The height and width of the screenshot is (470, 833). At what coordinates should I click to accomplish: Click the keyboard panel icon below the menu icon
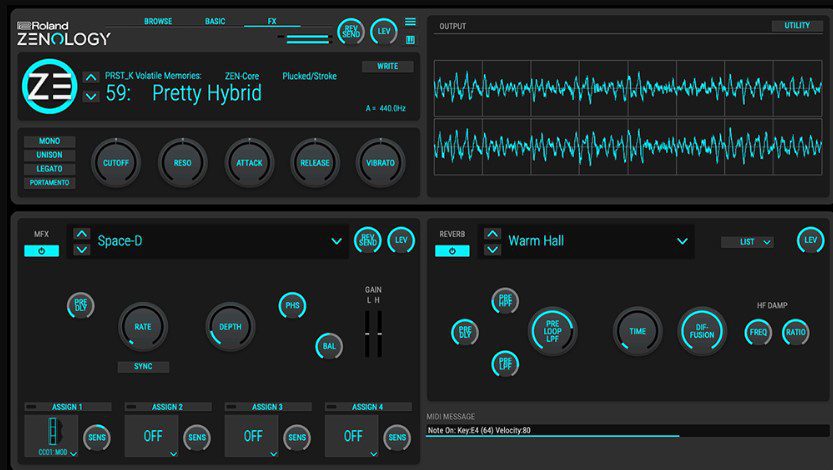pos(410,40)
